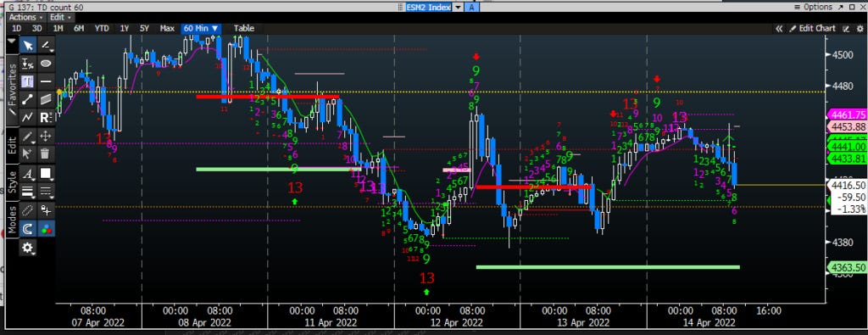
Task: Click the pencil edit tool
Action: click(28, 137)
